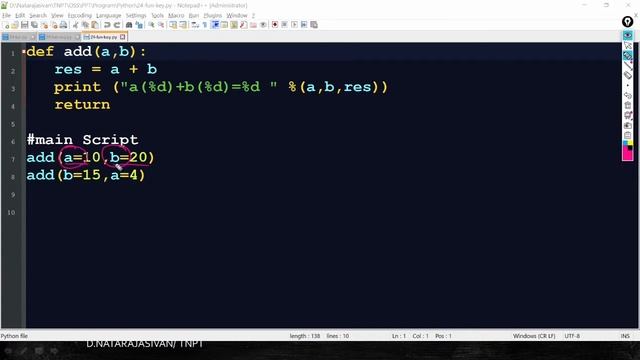This screenshot has height=360, width=640.
Task: Click the Paste toolbar icon
Action: [95, 25]
